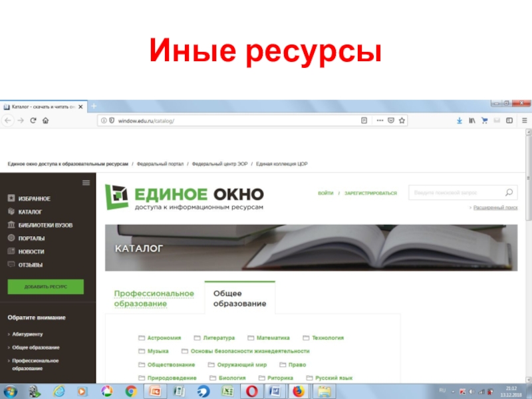Click the Единое окно logo
Screen dimensions: 532x399
coord(184,197)
